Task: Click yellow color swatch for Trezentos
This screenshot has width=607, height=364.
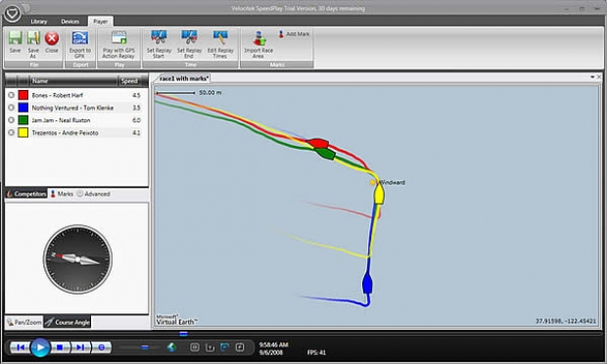Action: tap(23, 133)
